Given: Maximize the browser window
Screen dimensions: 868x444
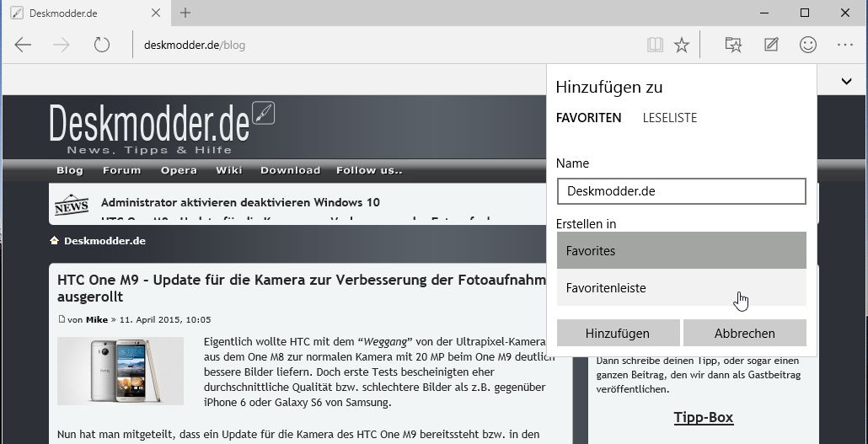Looking at the screenshot, I should click(805, 13).
